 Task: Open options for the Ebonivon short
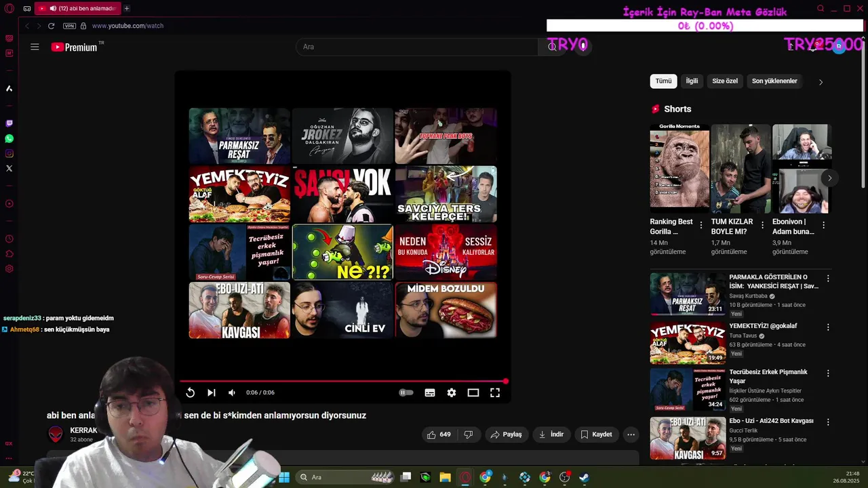click(x=823, y=225)
